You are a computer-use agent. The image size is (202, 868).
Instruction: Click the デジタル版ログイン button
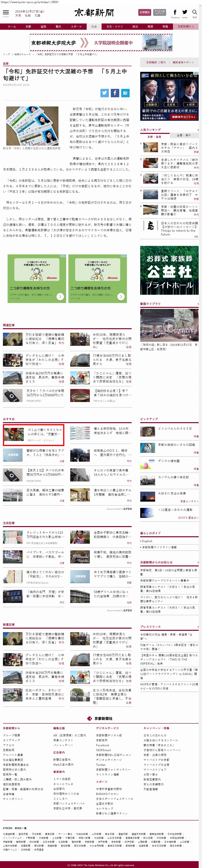(x=159, y=13)
